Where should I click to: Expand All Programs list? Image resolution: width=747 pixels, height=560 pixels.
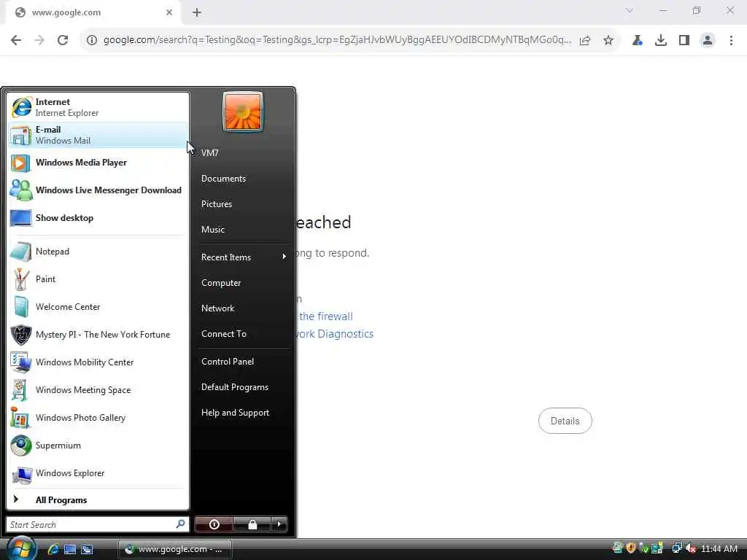(x=98, y=499)
